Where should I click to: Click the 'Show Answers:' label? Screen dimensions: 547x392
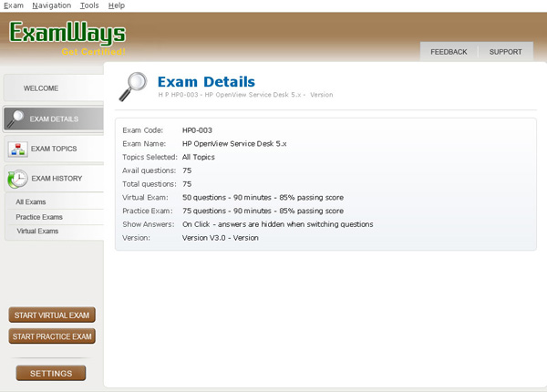149,224
